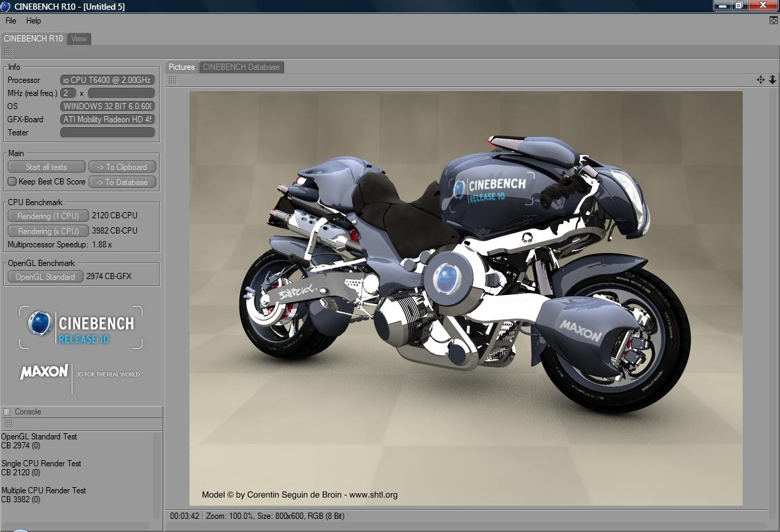Click the "00:03:42" render time in status bar
This screenshot has height=532, width=780.
click(x=185, y=516)
